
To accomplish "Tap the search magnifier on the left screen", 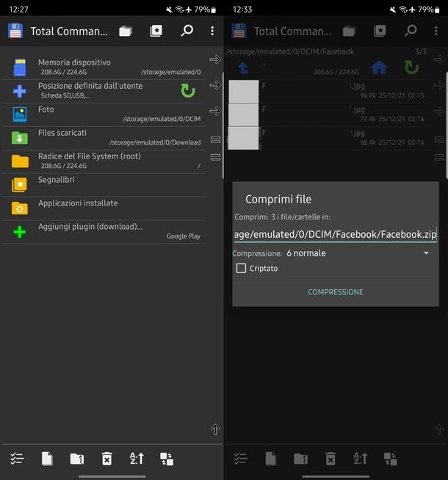I will [187, 31].
